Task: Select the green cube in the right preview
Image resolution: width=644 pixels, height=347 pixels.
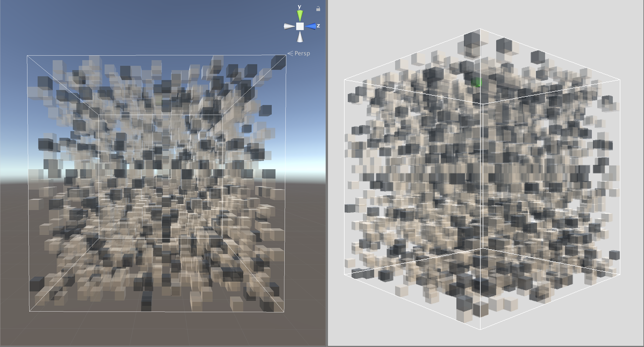Action: point(477,82)
